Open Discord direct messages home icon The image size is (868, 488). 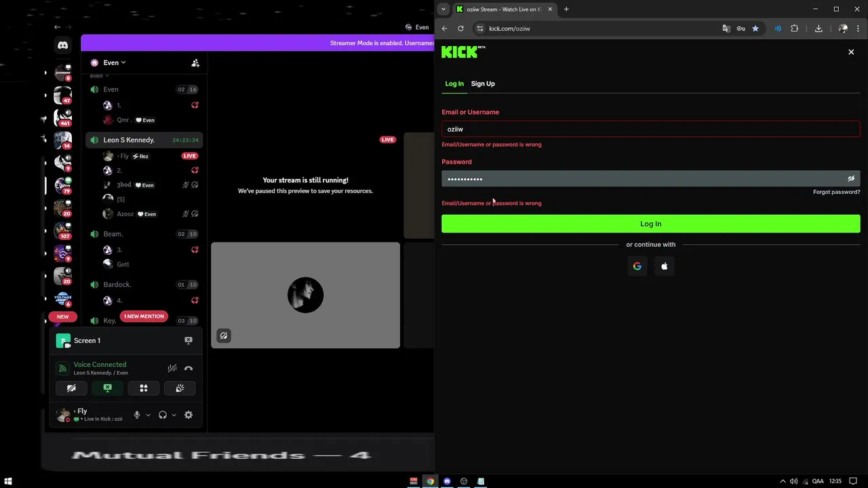pyautogui.click(x=62, y=45)
